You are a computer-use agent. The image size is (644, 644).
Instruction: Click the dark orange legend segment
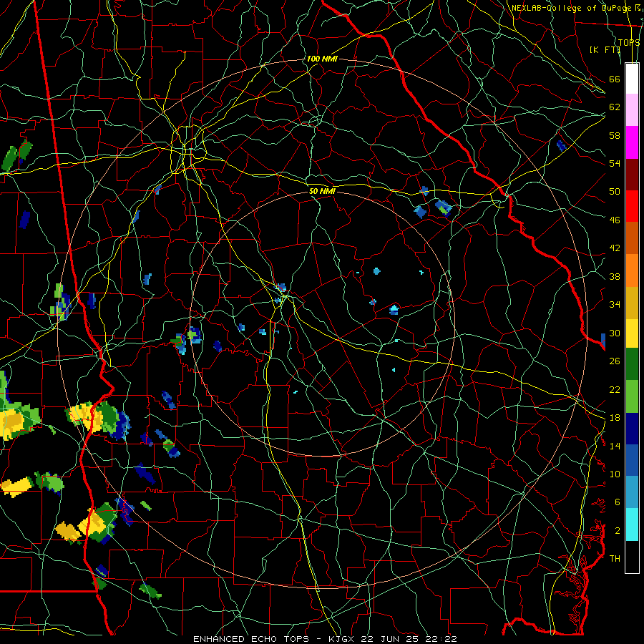tap(632, 238)
